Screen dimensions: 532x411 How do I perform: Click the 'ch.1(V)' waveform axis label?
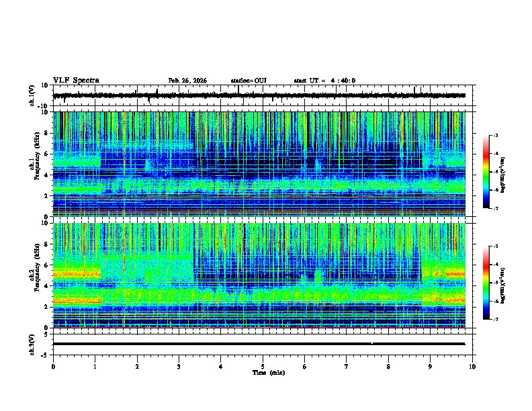click(x=32, y=95)
